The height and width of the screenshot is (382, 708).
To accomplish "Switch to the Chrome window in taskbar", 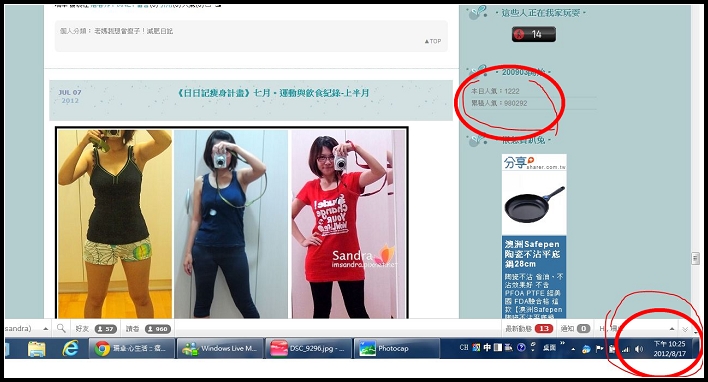I will (x=131, y=349).
